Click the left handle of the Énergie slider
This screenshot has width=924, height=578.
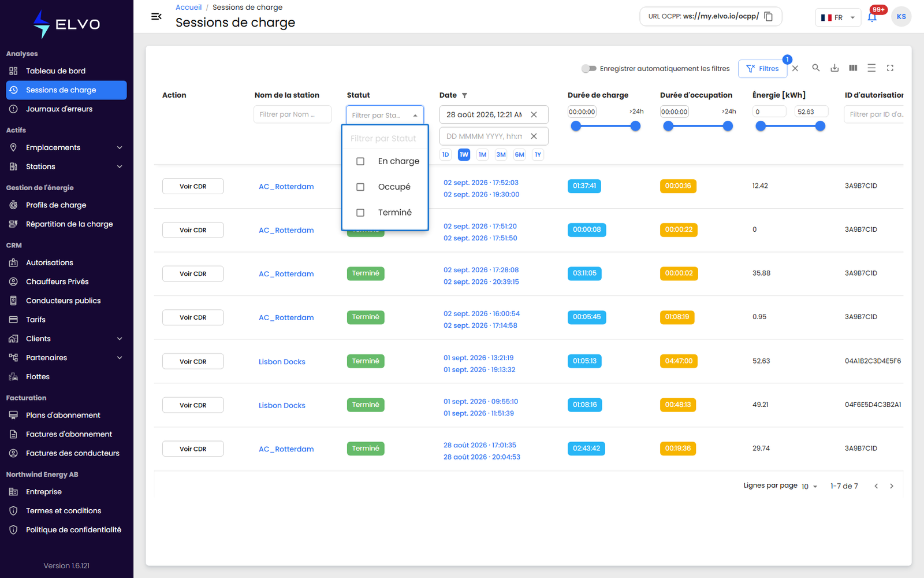click(761, 126)
